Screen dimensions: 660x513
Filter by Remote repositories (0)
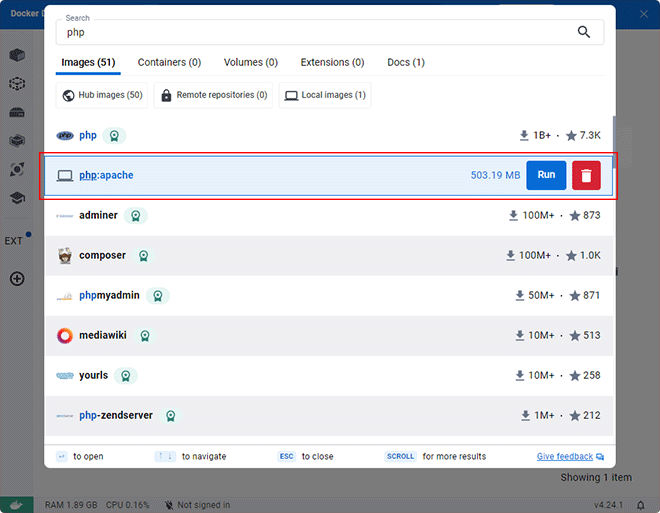[213, 95]
